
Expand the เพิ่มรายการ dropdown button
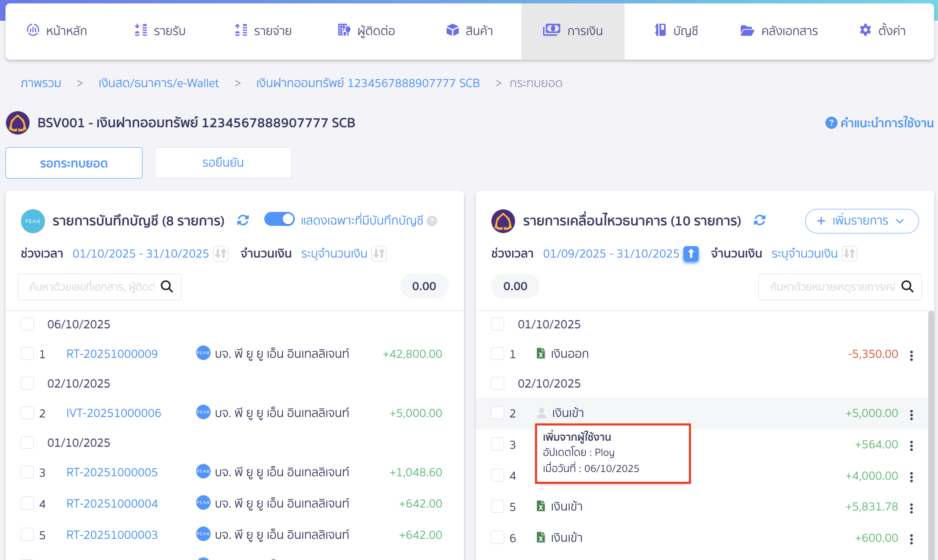coord(861,221)
